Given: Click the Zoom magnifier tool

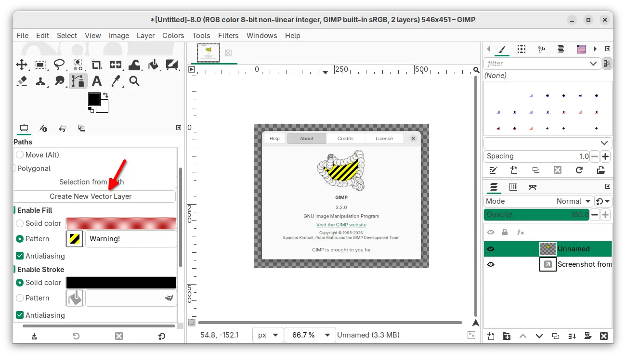Looking at the screenshot, I should 134,81.
